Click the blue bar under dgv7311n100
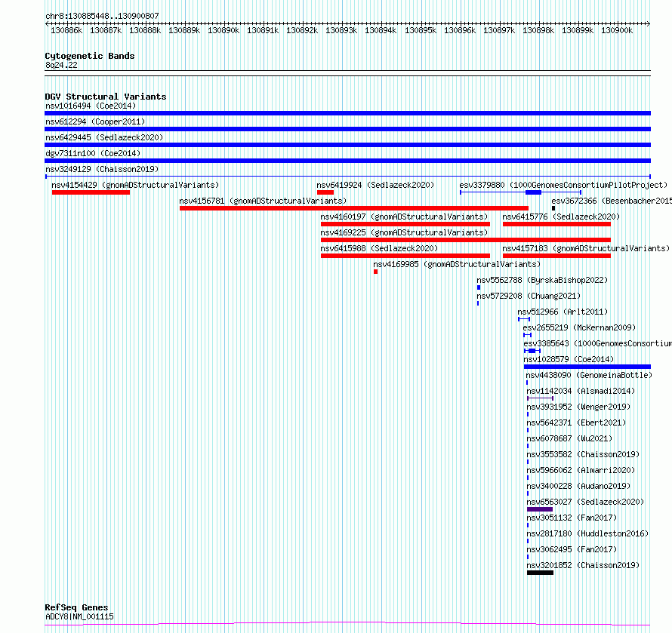672x633 pixels. [x=347, y=161]
